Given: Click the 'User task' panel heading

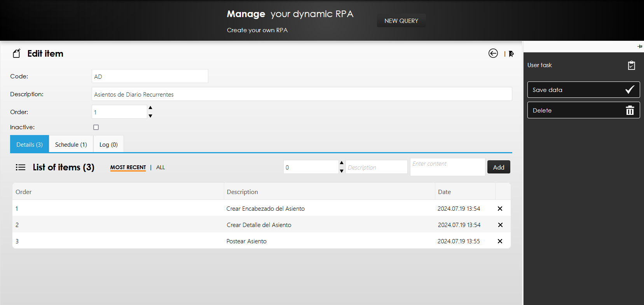Looking at the screenshot, I should tap(539, 65).
